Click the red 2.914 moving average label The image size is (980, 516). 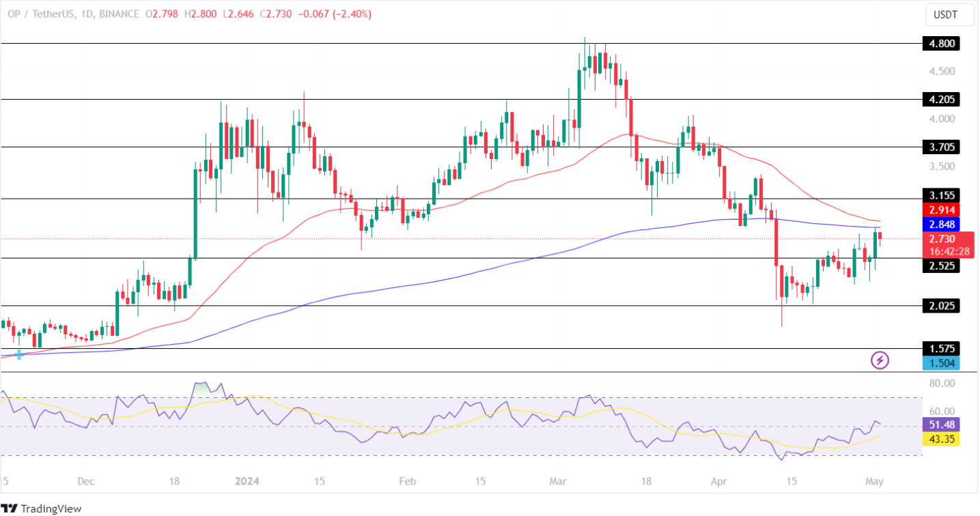[940, 210]
